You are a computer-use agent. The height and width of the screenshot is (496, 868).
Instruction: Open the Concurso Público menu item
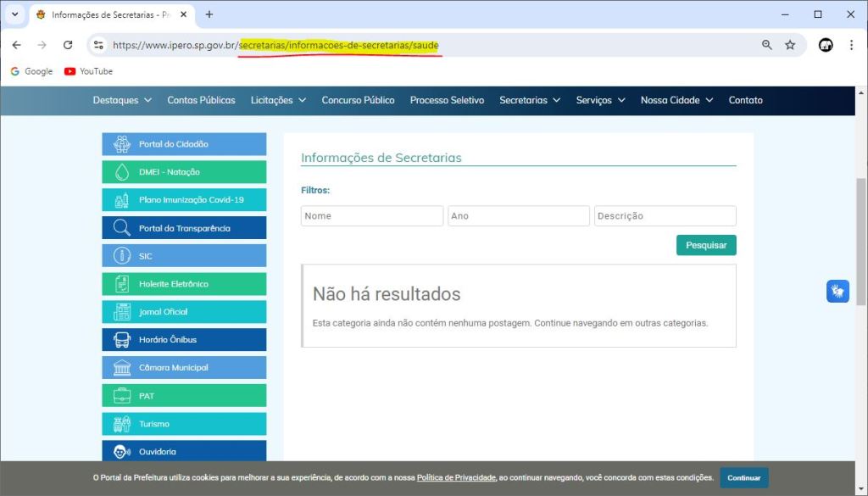coord(358,100)
